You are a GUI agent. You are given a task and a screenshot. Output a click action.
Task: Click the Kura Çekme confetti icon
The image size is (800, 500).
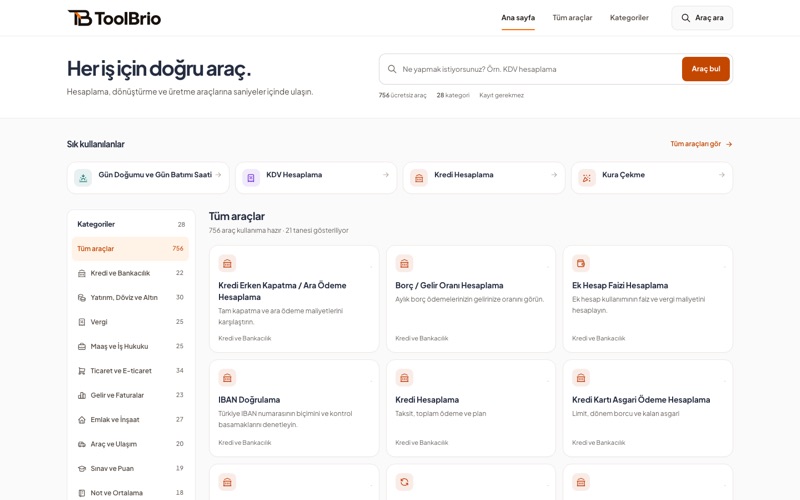[587, 178]
